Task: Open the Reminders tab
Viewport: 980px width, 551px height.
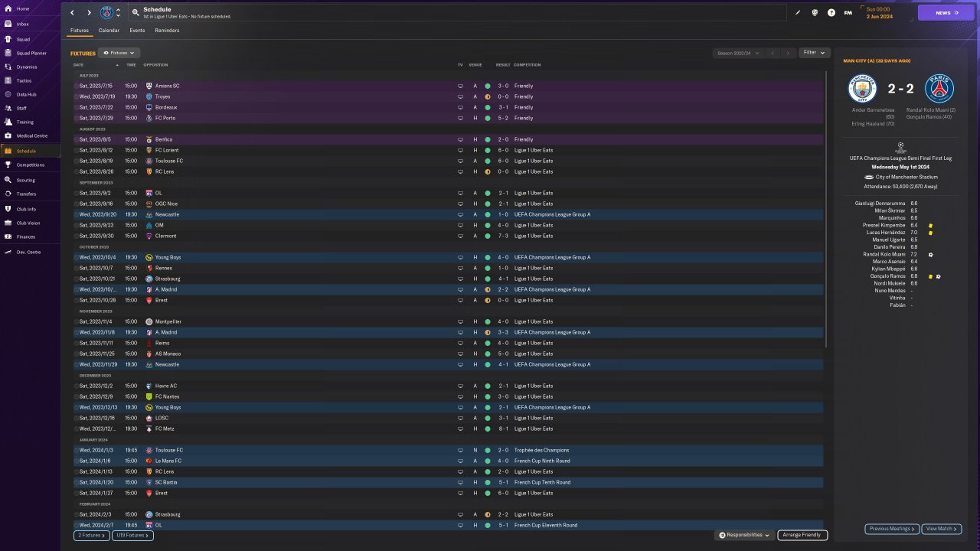Action: point(167,31)
